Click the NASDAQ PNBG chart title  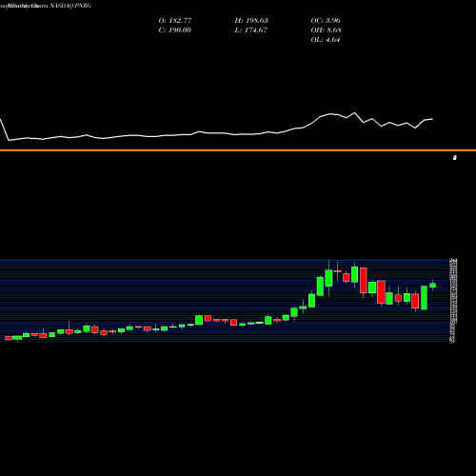(70, 6)
